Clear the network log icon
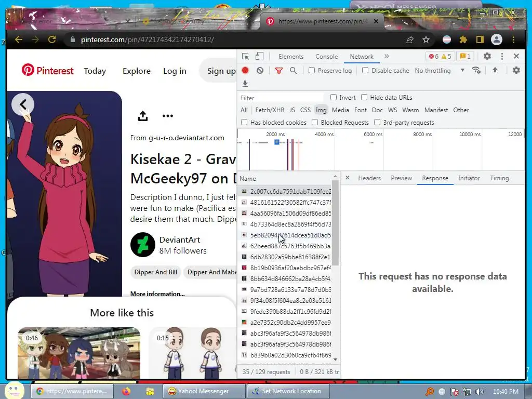Image resolution: width=532 pixels, height=399 pixels. tap(260, 70)
